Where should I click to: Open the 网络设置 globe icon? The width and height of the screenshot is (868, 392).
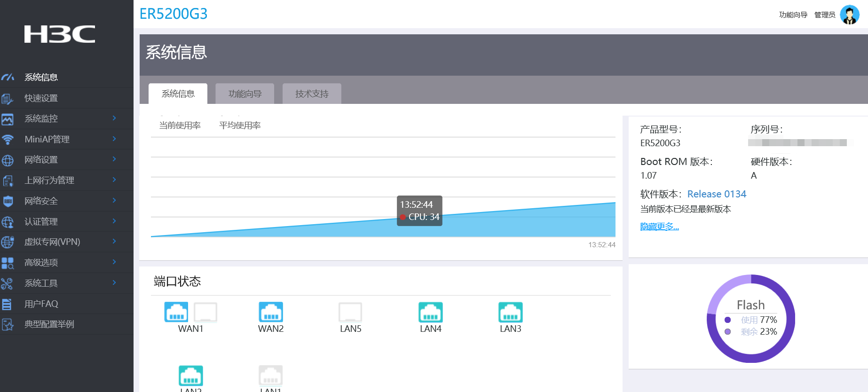8,160
